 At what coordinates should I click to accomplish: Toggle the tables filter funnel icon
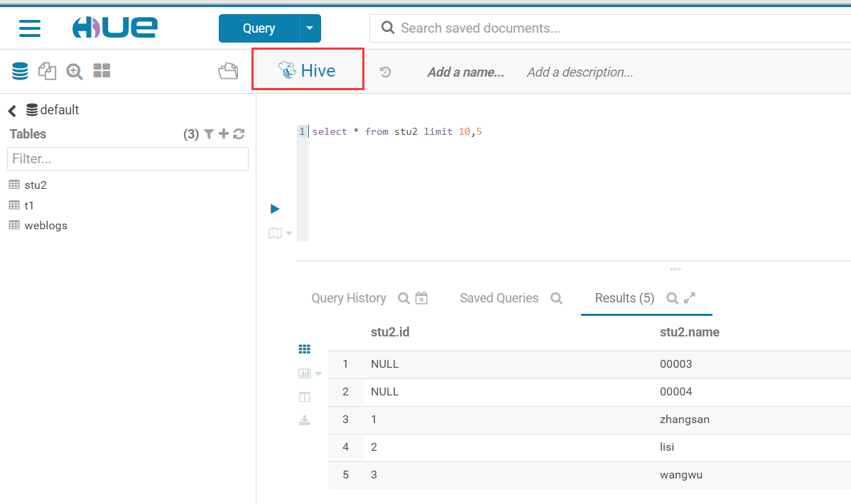209,134
